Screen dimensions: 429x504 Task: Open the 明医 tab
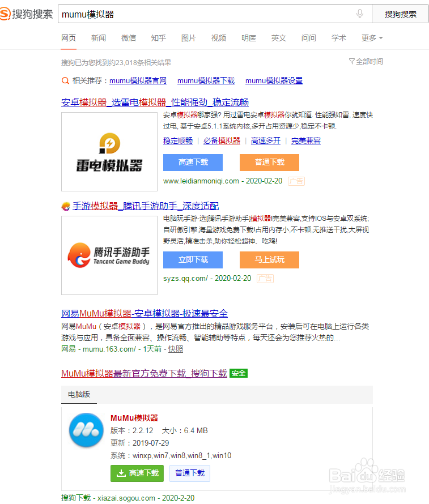coord(249,39)
